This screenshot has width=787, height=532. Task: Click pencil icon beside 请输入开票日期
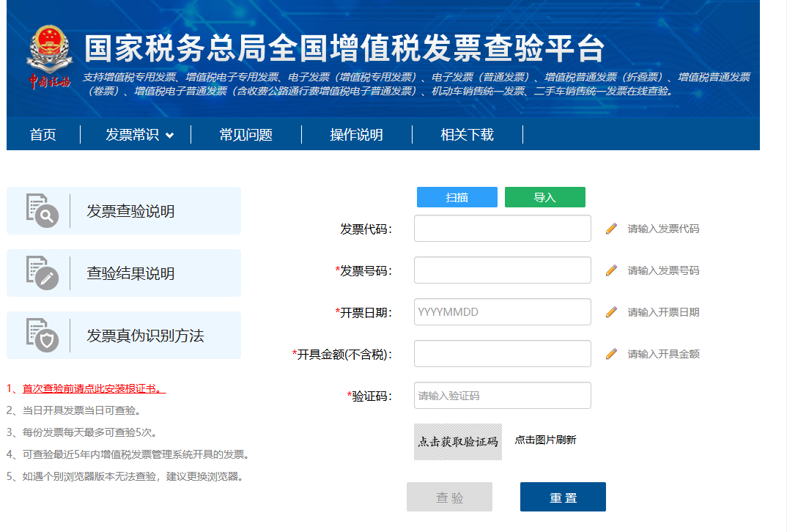click(611, 312)
